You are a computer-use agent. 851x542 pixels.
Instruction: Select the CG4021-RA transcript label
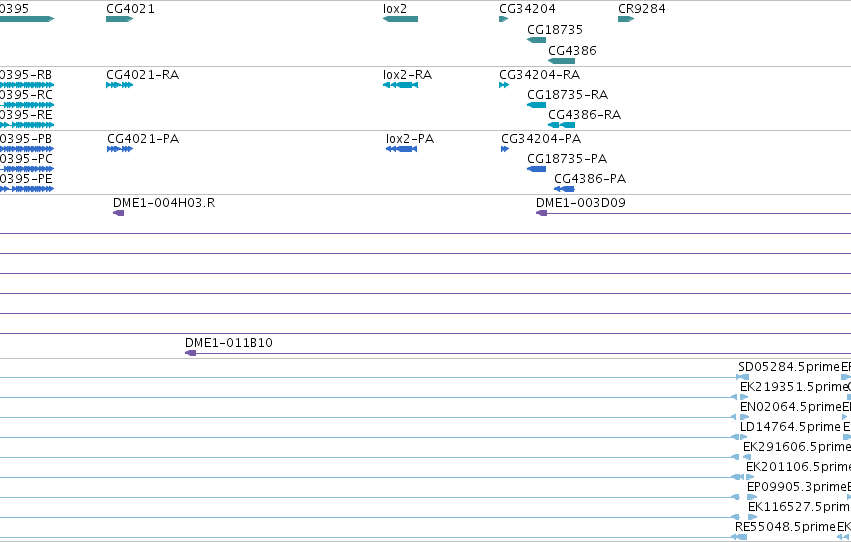tap(142, 74)
